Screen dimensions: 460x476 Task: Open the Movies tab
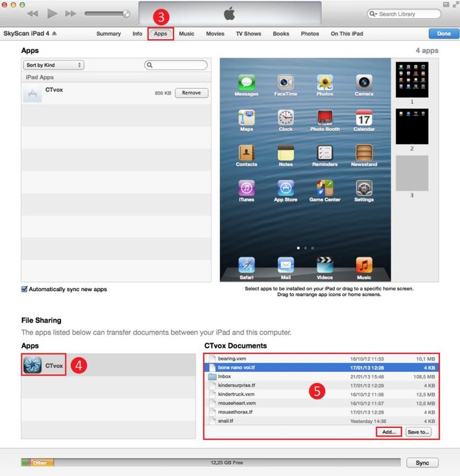point(215,34)
